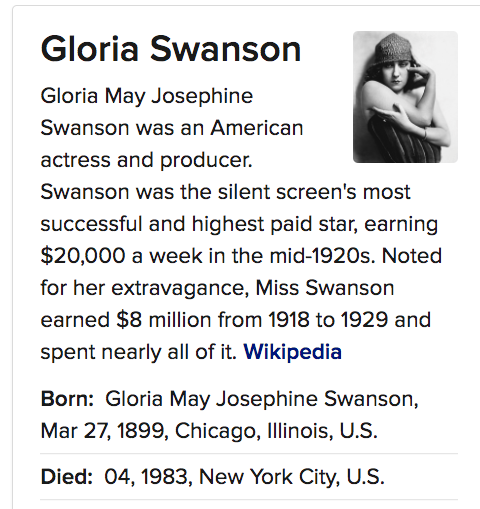Click the "Swanson was an American" line
This screenshot has width=480, height=509.
point(172,128)
